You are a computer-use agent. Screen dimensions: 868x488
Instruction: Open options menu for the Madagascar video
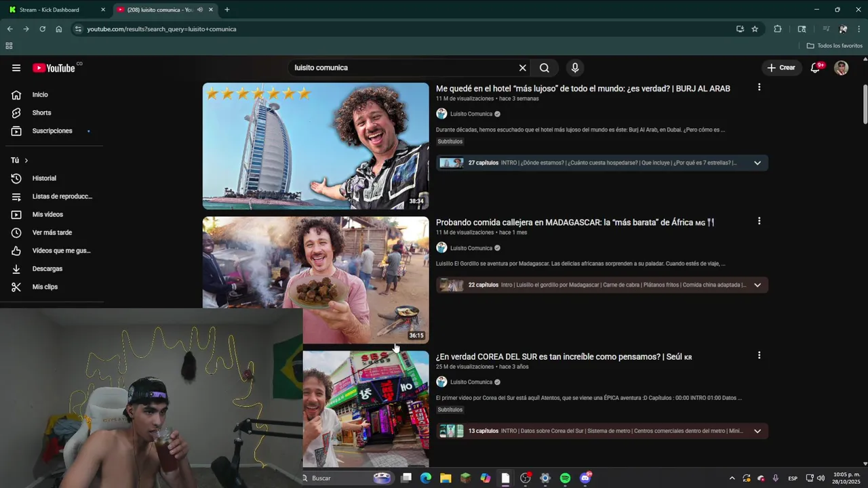[759, 221]
